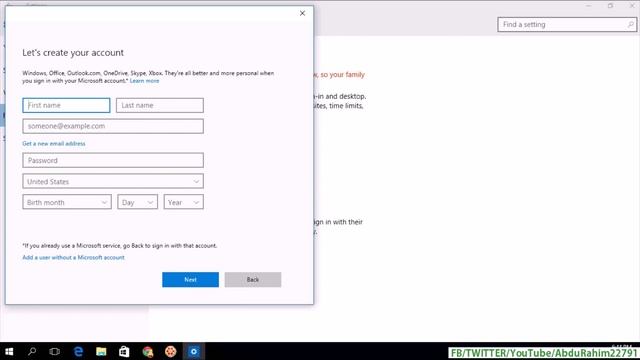Open File Explorer from taskbar
This screenshot has height=360, width=640.
tap(101, 351)
